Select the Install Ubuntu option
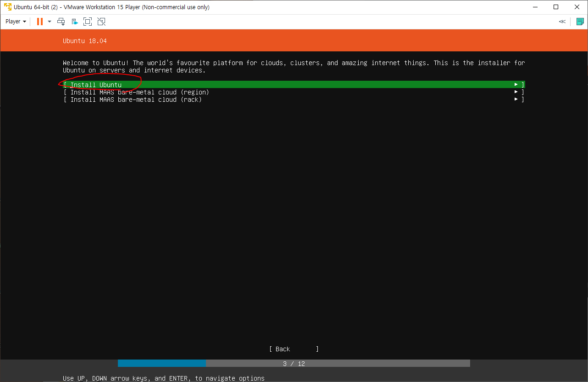 294,85
